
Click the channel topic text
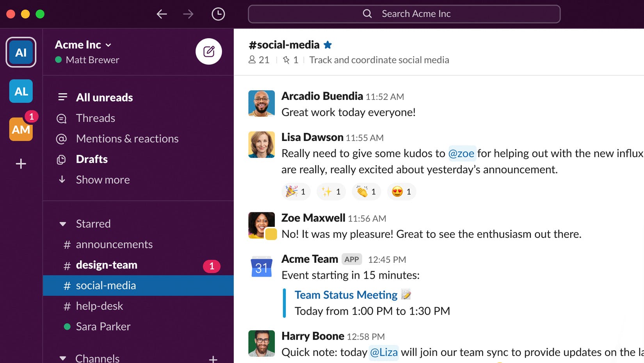[x=379, y=60]
